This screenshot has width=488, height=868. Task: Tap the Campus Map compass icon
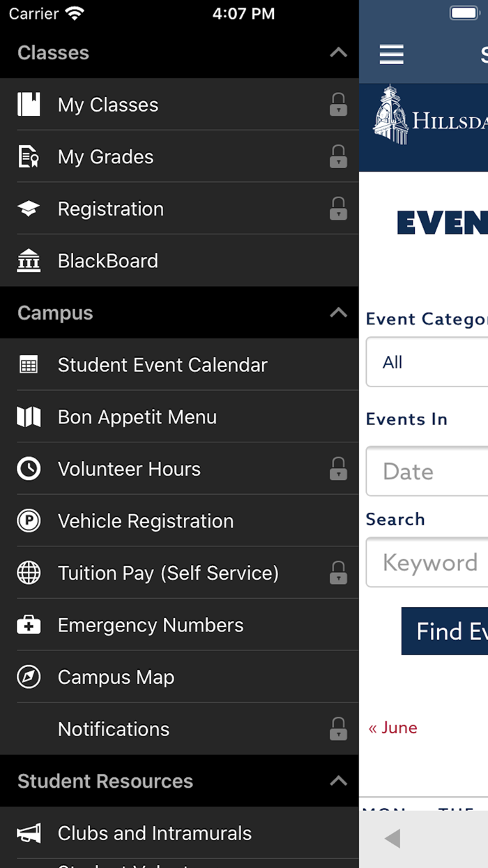tap(29, 677)
